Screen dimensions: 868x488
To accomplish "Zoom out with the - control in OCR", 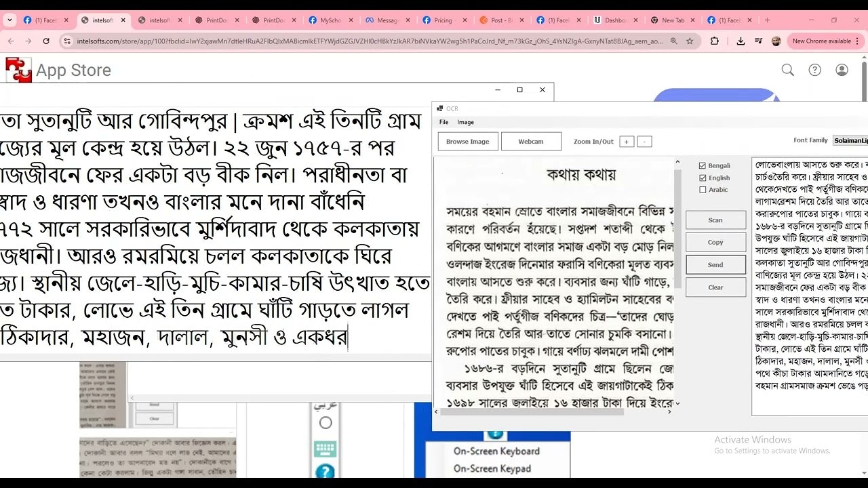I will click(x=644, y=140).
